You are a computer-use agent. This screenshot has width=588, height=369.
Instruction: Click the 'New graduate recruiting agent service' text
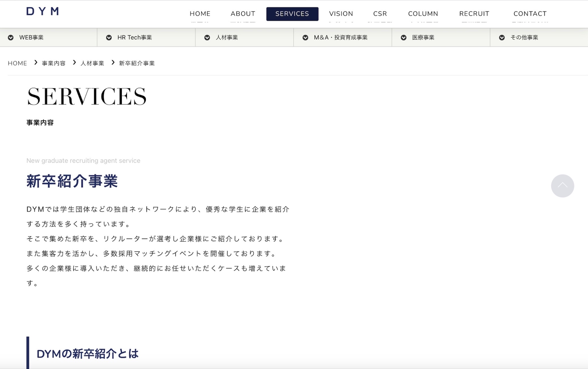click(83, 161)
